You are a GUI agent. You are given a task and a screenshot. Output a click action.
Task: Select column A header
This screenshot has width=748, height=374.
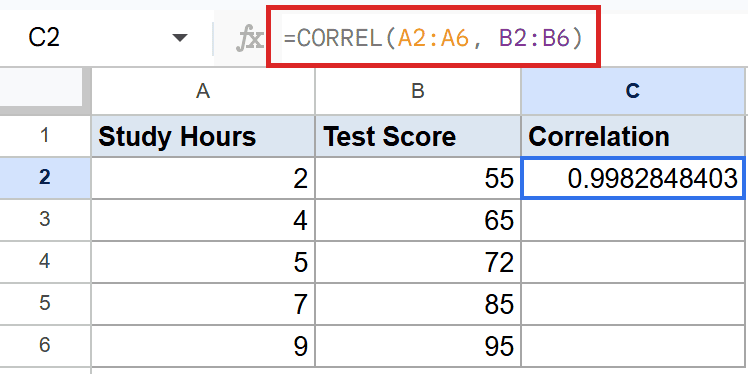(203, 91)
